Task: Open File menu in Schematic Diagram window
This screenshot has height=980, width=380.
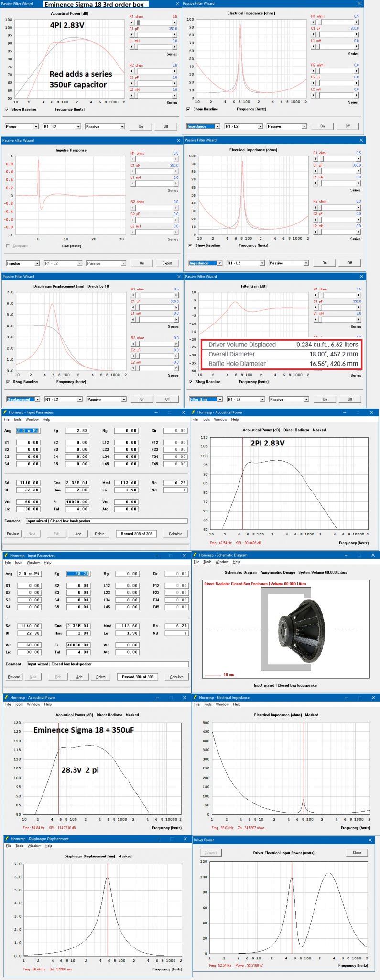Action: [x=196, y=562]
